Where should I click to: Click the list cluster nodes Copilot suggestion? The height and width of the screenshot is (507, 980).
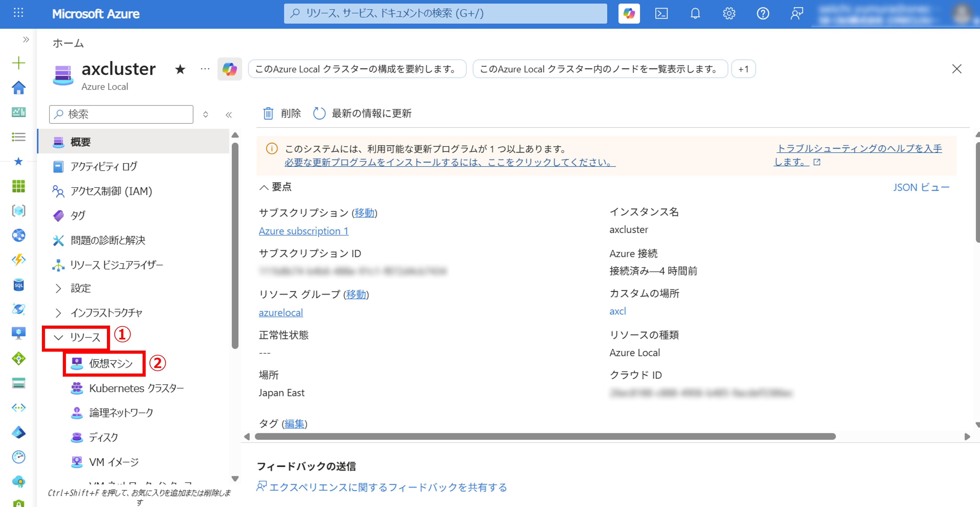600,69
